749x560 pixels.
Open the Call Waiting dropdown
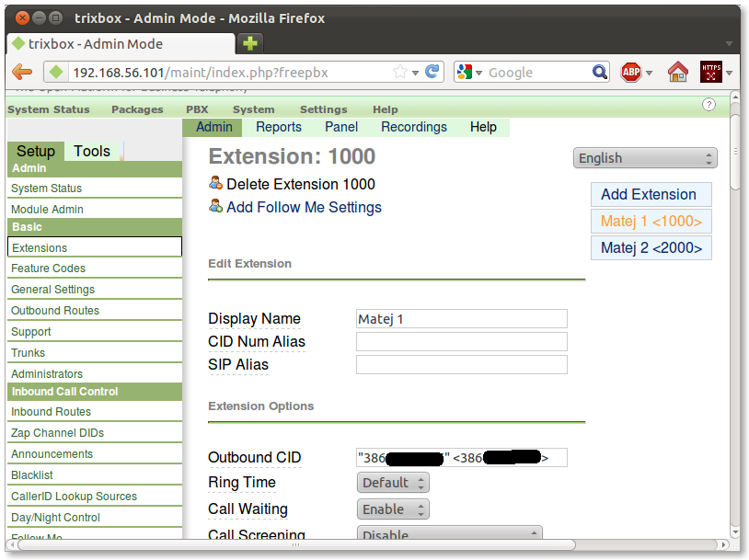click(x=393, y=509)
